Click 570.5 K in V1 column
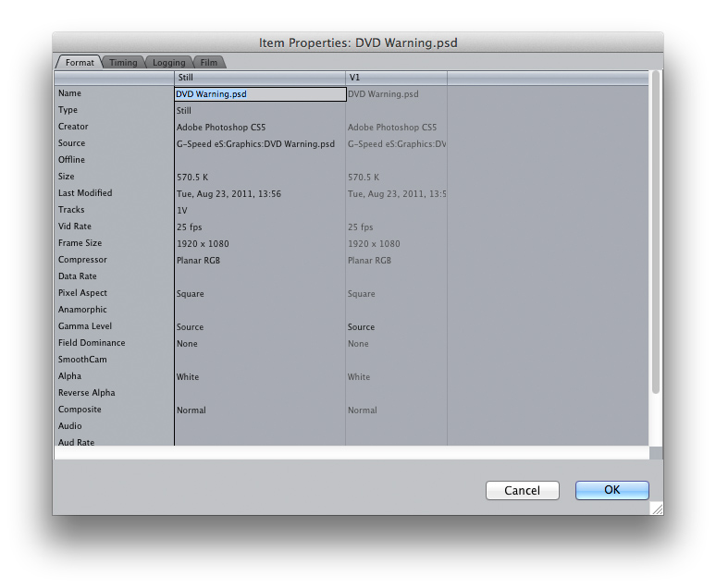This screenshot has height=588, width=716. (364, 178)
